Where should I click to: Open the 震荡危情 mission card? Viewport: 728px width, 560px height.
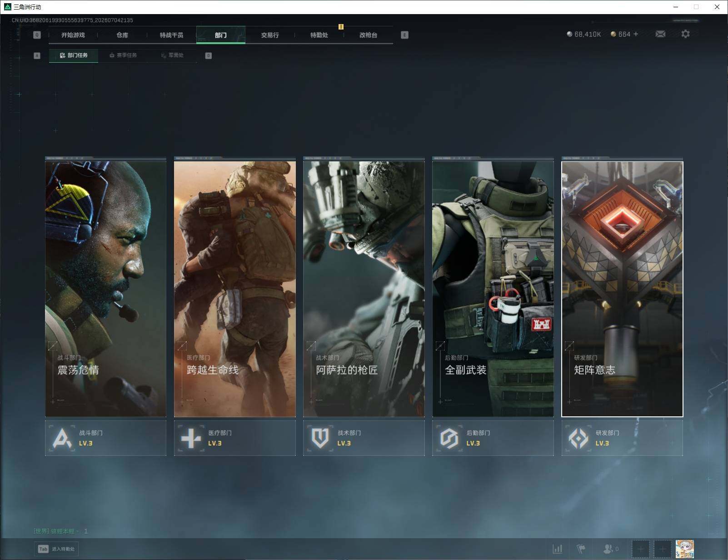[105, 289]
